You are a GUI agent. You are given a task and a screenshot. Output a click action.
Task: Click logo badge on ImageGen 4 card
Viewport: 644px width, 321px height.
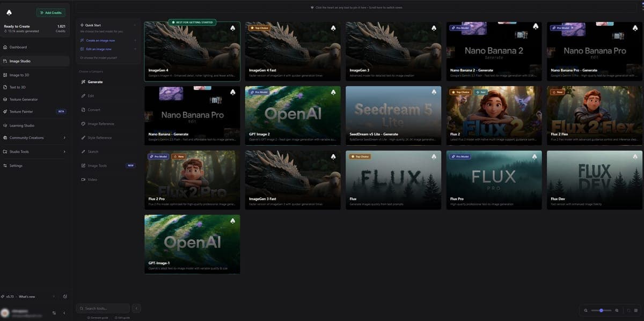click(x=233, y=28)
